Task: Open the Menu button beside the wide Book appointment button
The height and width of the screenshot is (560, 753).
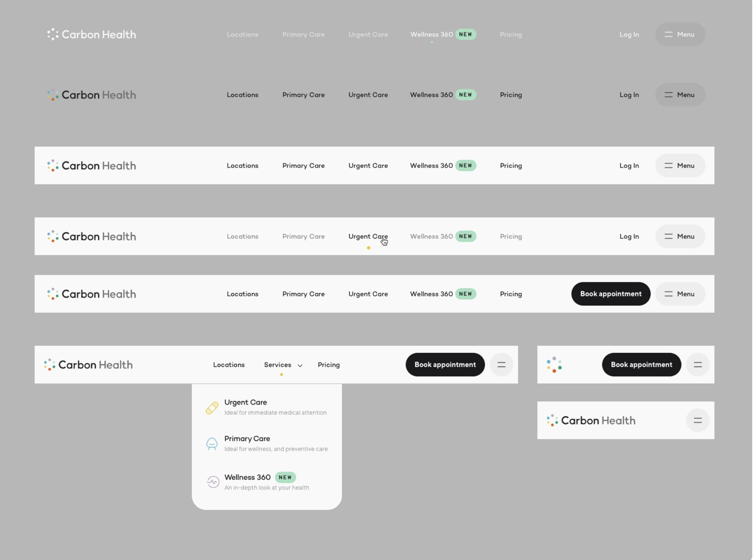Action: coord(681,294)
